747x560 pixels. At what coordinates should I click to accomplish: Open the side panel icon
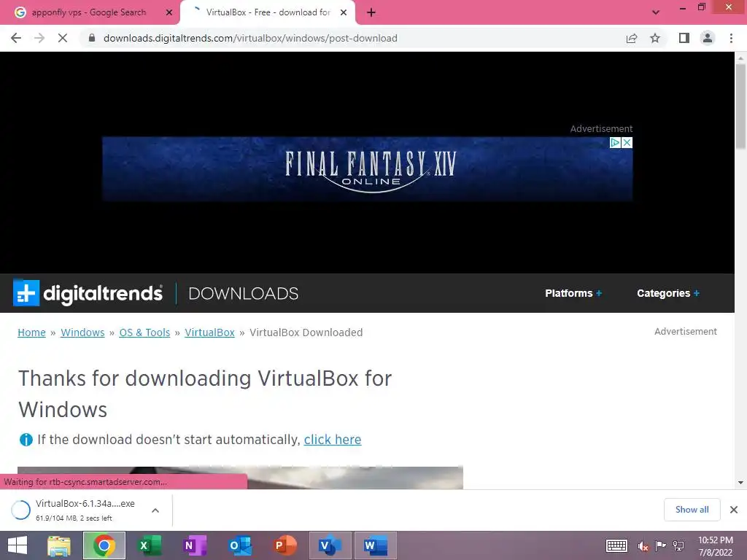point(684,38)
